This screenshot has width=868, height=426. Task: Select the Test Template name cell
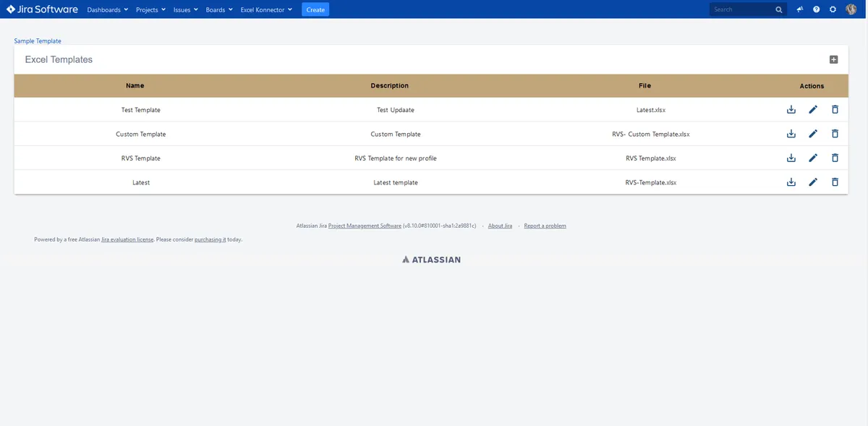tap(141, 110)
